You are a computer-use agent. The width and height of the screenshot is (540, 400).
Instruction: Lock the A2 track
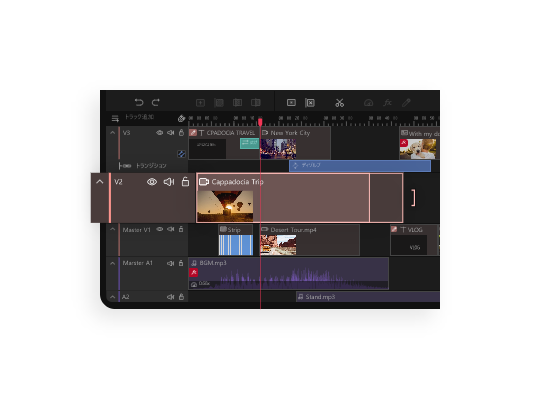point(181,297)
